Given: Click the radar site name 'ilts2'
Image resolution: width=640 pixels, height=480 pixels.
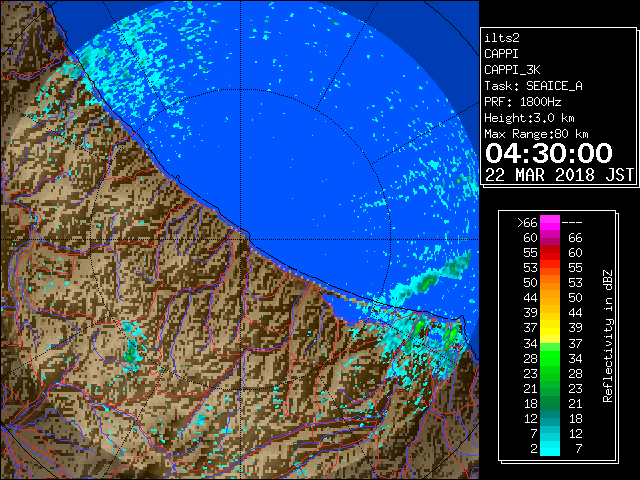Looking at the screenshot, I should (x=502, y=38).
